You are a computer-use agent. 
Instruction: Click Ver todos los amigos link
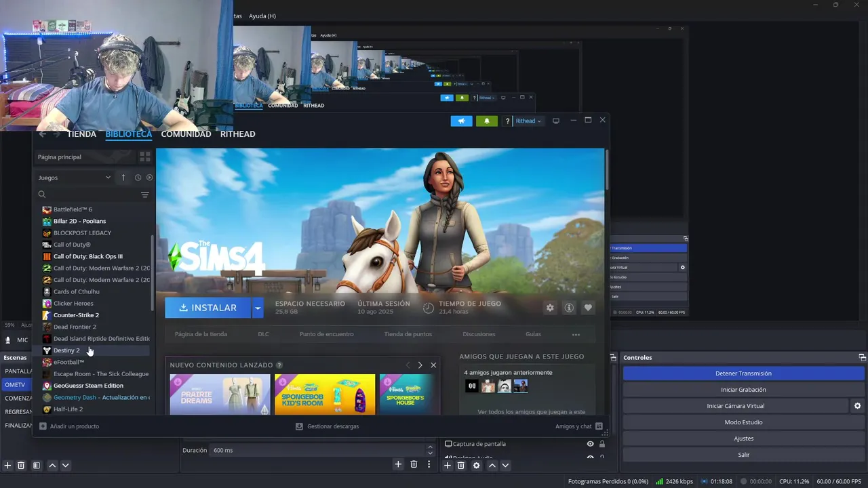tap(531, 411)
